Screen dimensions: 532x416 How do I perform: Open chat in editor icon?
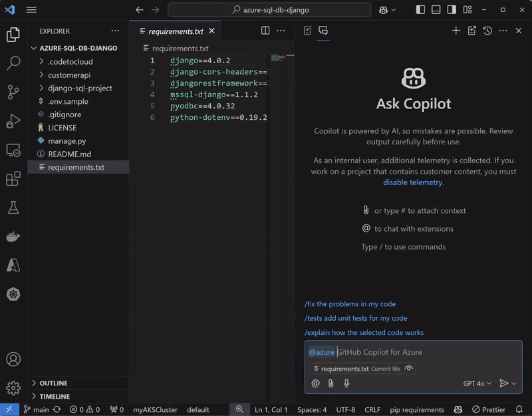[472, 31]
